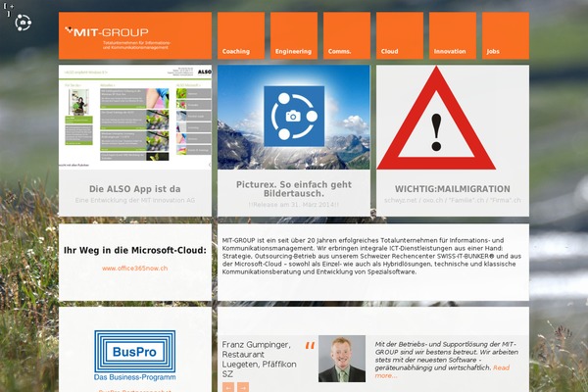Follow the 'Read more...' testimonial link
This screenshot has width=588, height=392.
(x=443, y=371)
